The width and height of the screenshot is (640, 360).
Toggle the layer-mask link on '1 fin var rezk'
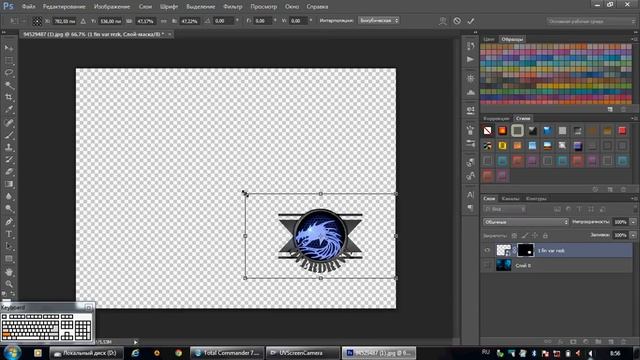coord(514,250)
